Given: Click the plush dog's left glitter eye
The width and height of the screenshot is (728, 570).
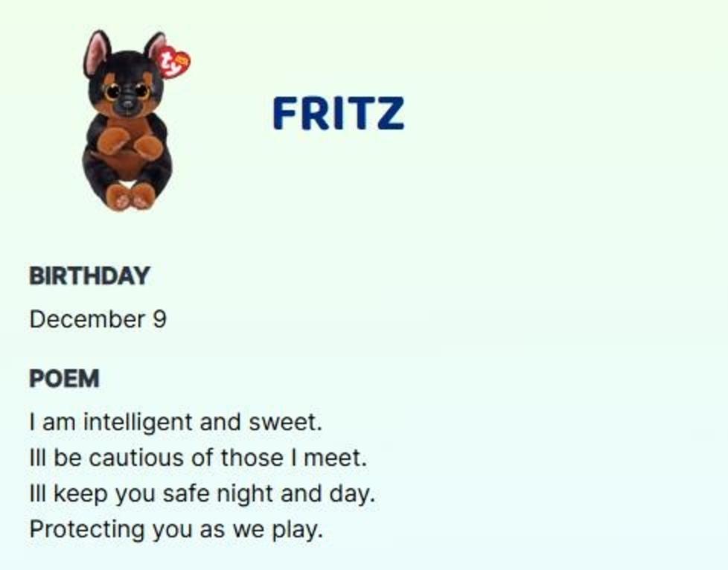Looking at the screenshot, I should (x=112, y=92).
